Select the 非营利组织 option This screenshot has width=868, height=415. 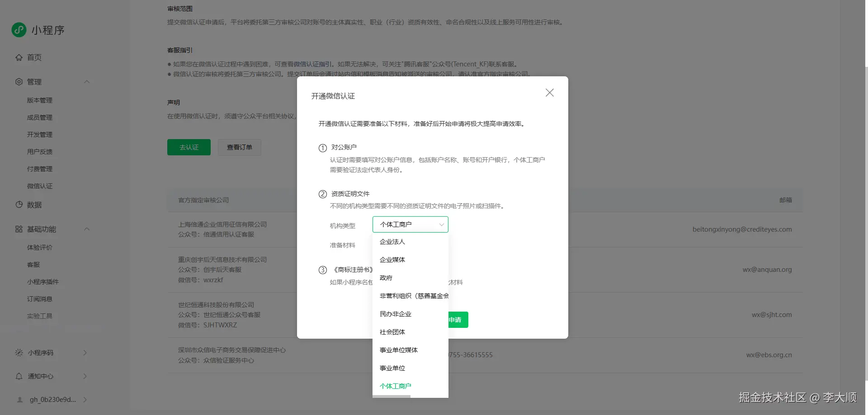click(410, 296)
